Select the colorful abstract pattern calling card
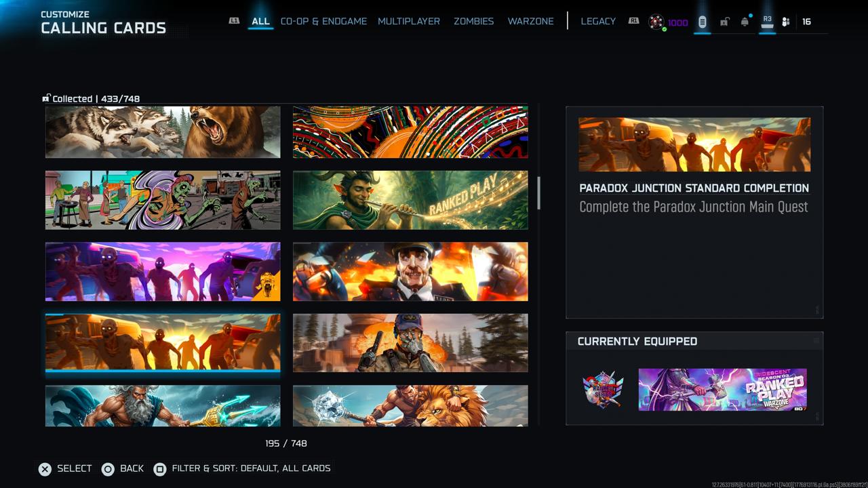 coord(410,132)
